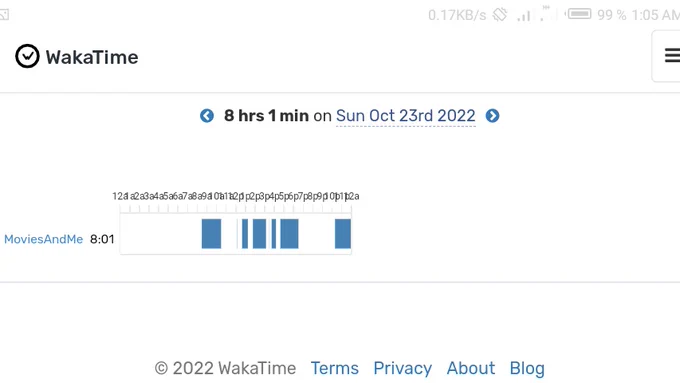Click the wide evening coding block near 5p
Image resolution: width=680 pixels, height=383 pixels.
tap(289, 234)
